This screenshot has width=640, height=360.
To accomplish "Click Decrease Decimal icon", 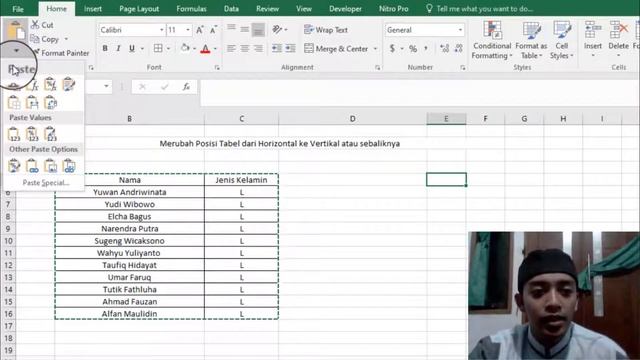I will point(459,49).
